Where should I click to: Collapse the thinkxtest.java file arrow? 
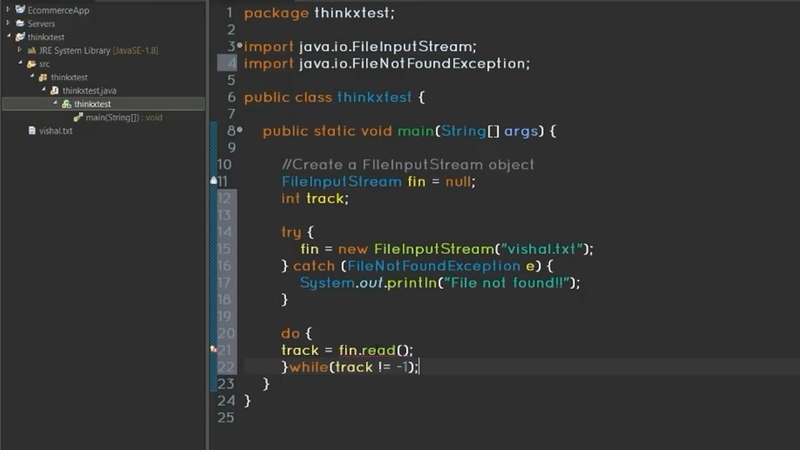[x=43, y=89]
